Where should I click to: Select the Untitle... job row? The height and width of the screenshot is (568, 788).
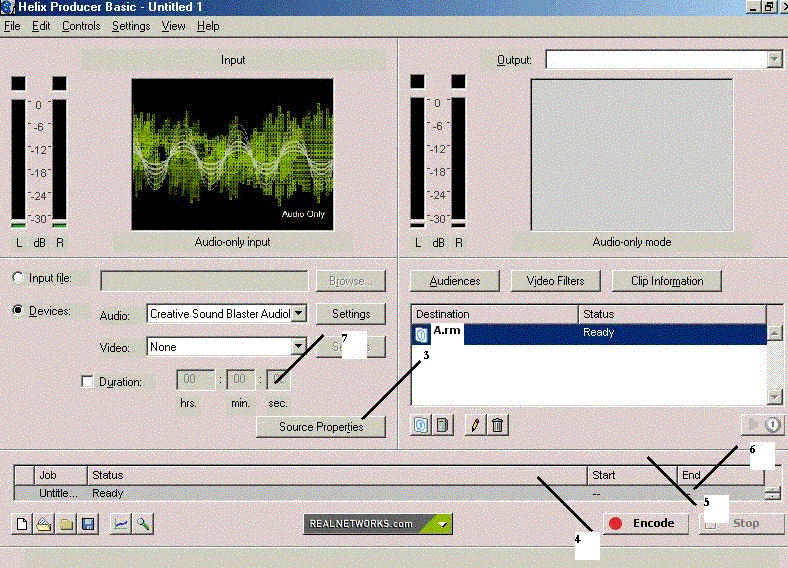click(389, 493)
